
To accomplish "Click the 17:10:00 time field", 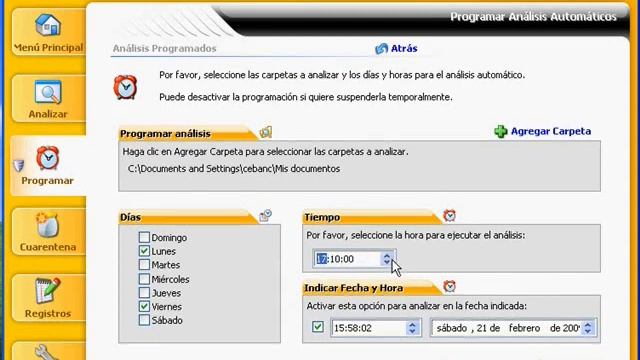I will tap(354, 259).
